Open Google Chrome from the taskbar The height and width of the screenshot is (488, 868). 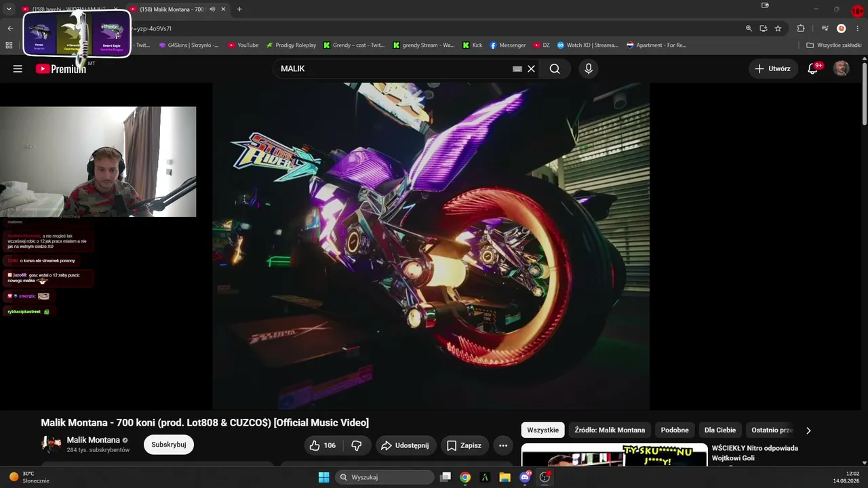tap(465, 477)
